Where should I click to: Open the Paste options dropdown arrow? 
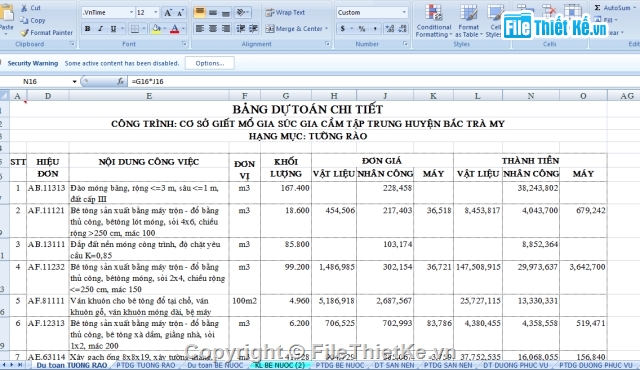pyautogui.click(x=6, y=34)
